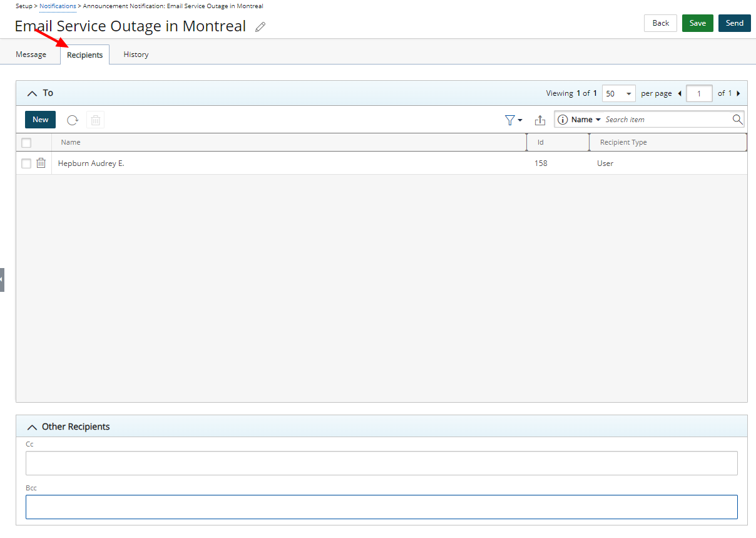Open the Name search field dropdown
The height and width of the screenshot is (538, 756).
pyautogui.click(x=586, y=120)
